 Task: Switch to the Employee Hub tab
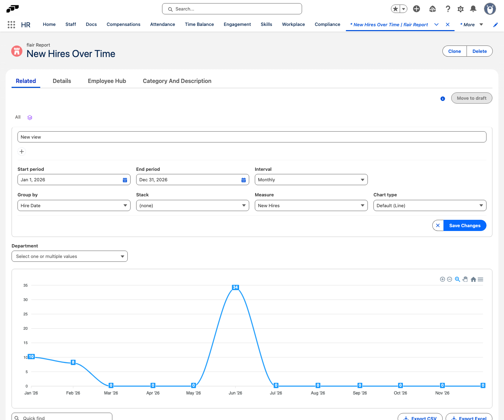click(107, 81)
